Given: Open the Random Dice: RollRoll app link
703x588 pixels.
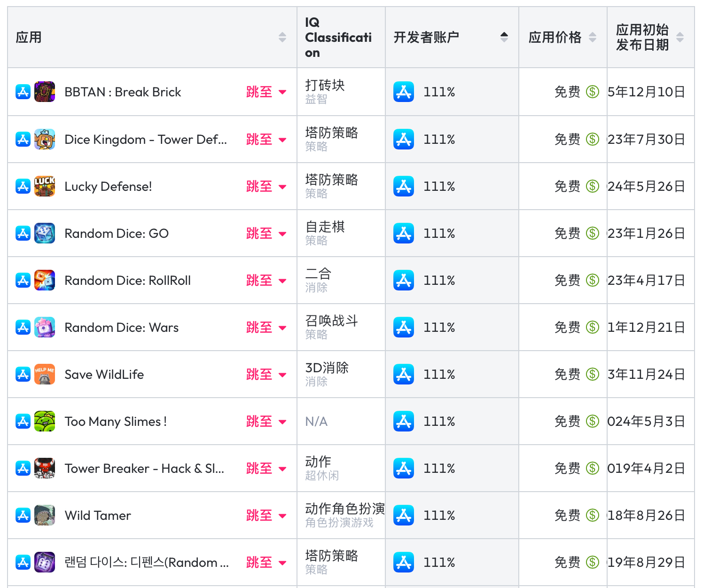Looking at the screenshot, I should point(127,281).
